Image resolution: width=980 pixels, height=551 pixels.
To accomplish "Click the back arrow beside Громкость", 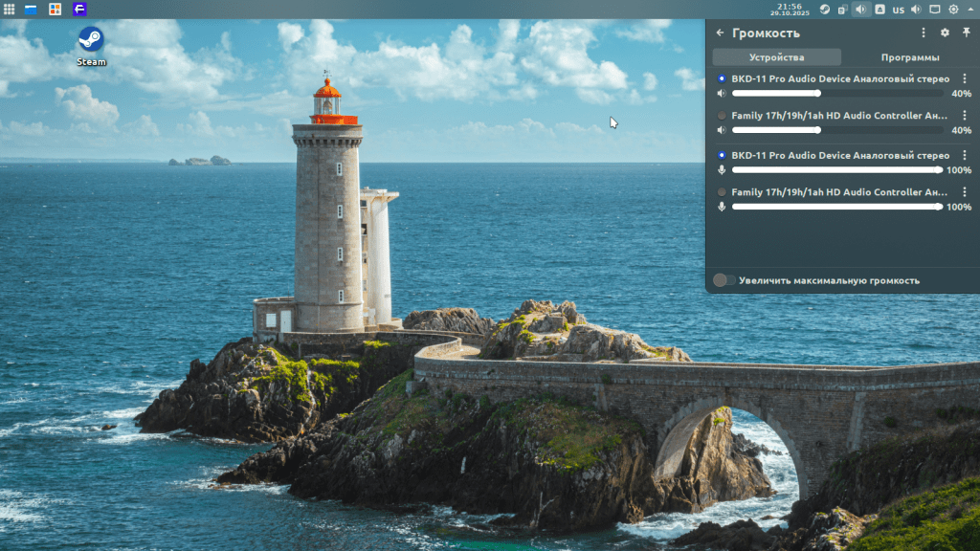I will point(720,33).
